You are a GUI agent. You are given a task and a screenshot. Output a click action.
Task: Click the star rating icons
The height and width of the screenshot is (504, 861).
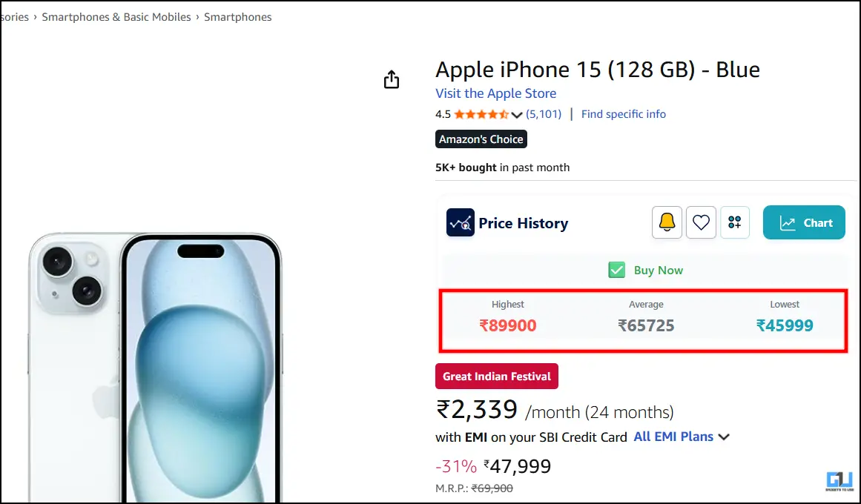(481, 114)
